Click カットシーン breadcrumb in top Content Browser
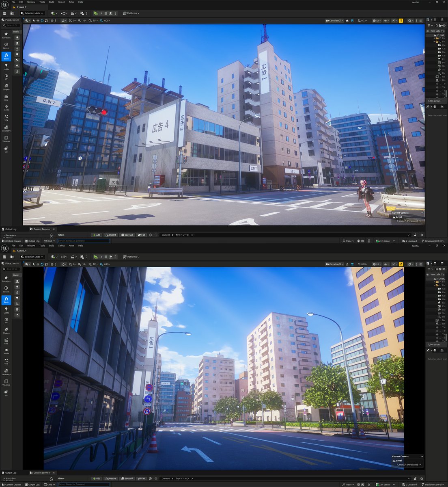This screenshot has width=448, height=487. pyautogui.click(x=183, y=235)
